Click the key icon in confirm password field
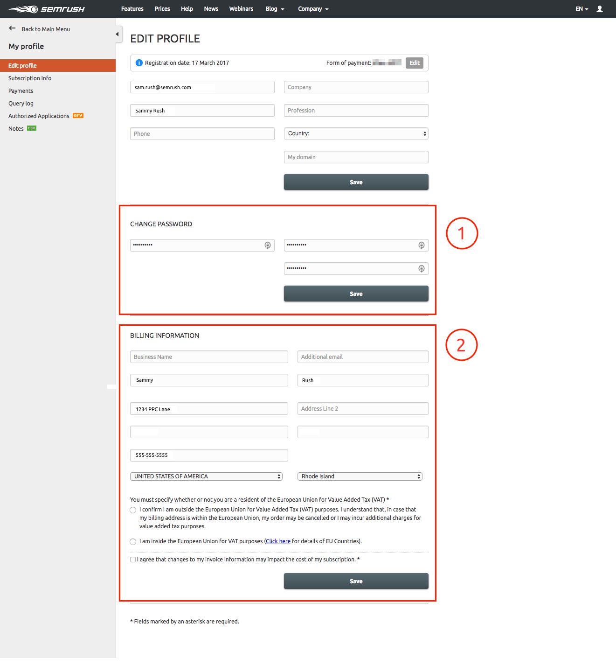Viewport: 616px width, 672px height. [x=422, y=269]
